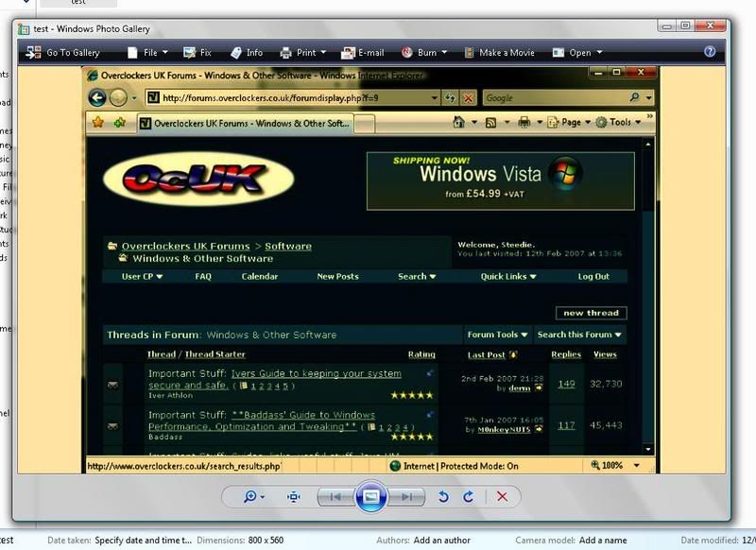The image size is (756, 550).
Task: Click the New Posts link
Action: coord(337,276)
